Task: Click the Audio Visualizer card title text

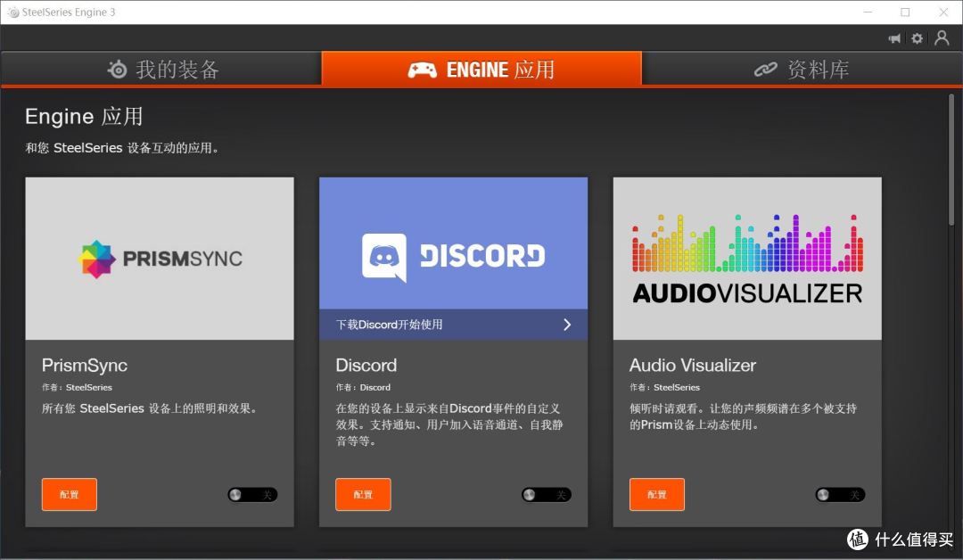Action: (x=693, y=366)
